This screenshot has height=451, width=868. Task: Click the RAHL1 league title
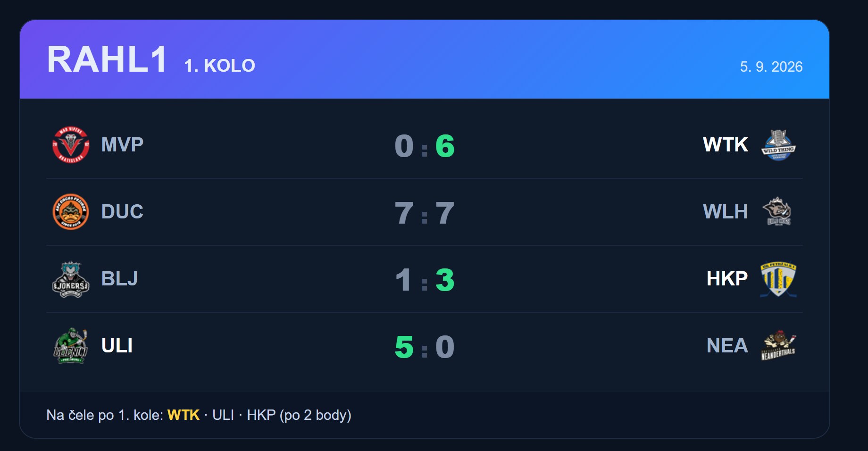[x=107, y=59]
